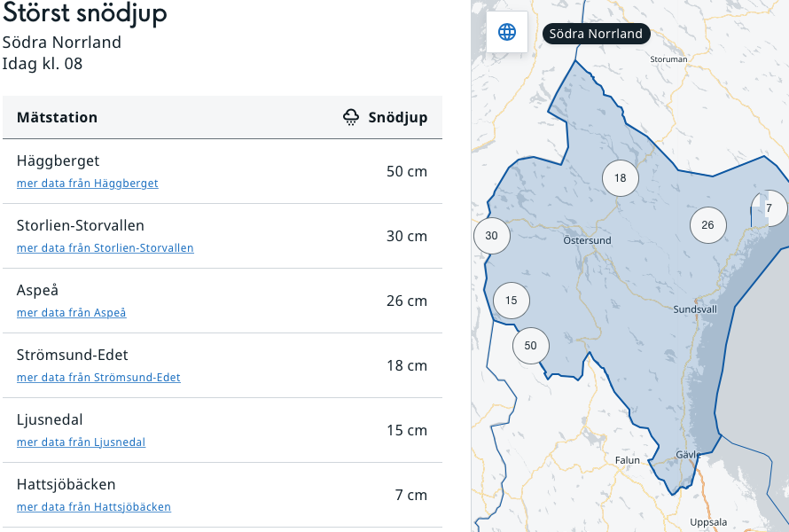
Task: Click the Södra Norrland map label
Action: [596, 34]
